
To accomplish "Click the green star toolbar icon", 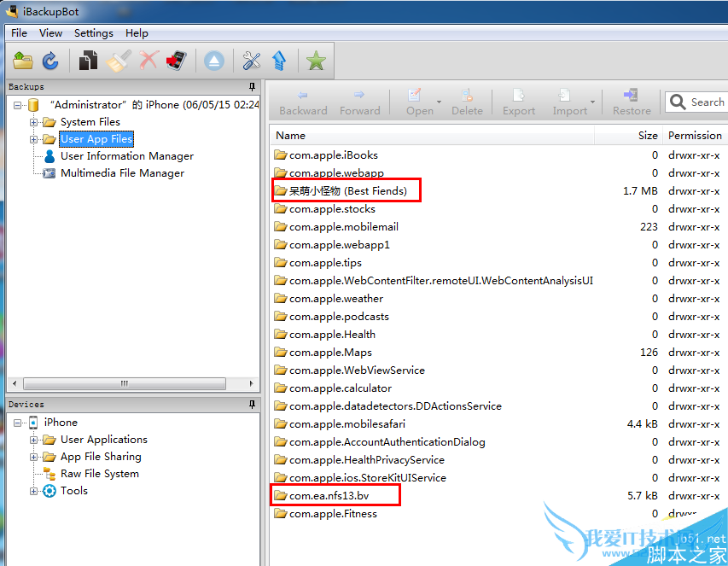I will [316, 61].
